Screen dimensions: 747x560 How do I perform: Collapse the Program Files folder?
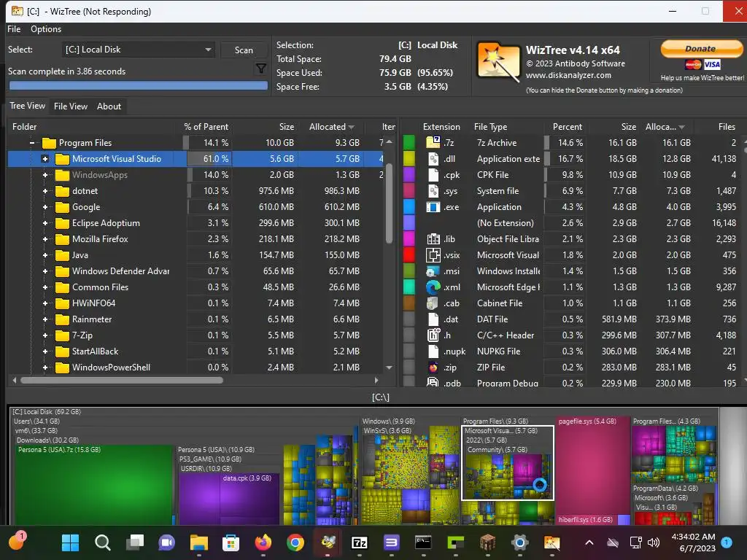tap(32, 143)
